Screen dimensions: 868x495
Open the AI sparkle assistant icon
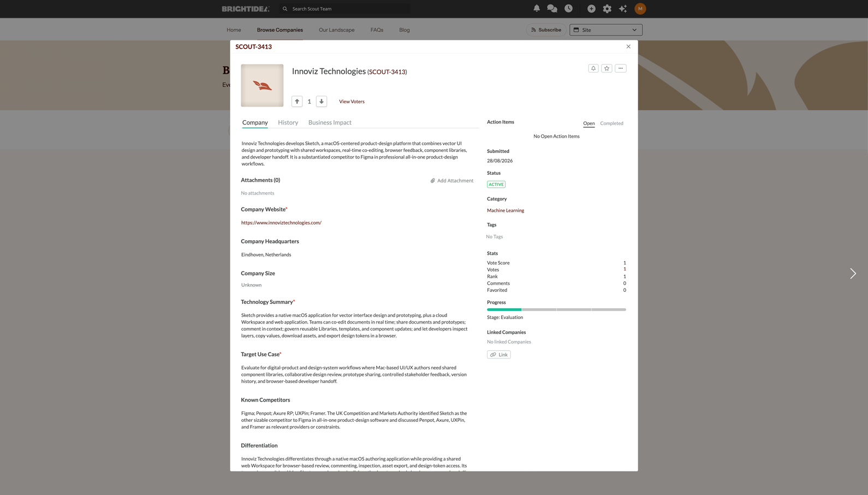click(623, 9)
